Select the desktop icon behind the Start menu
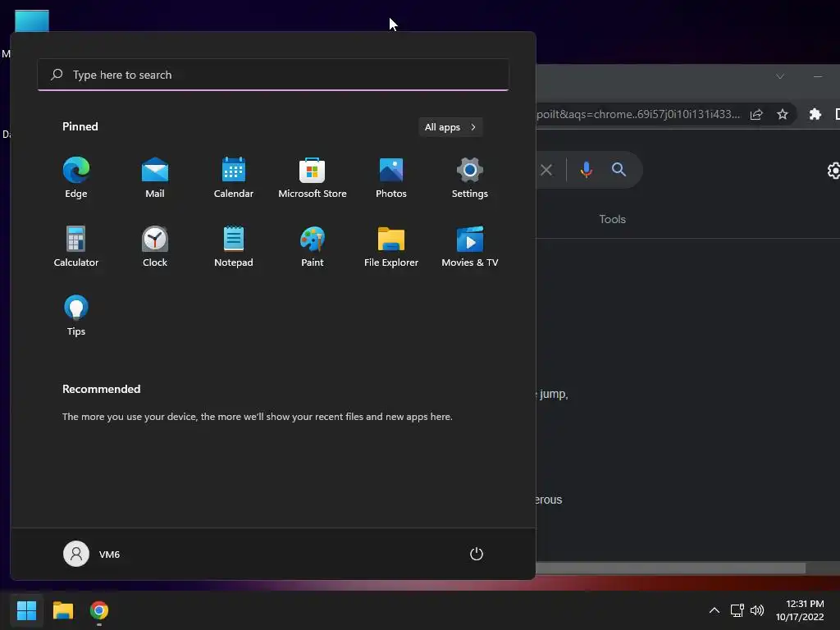The width and height of the screenshot is (840, 630). pos(32,21)
